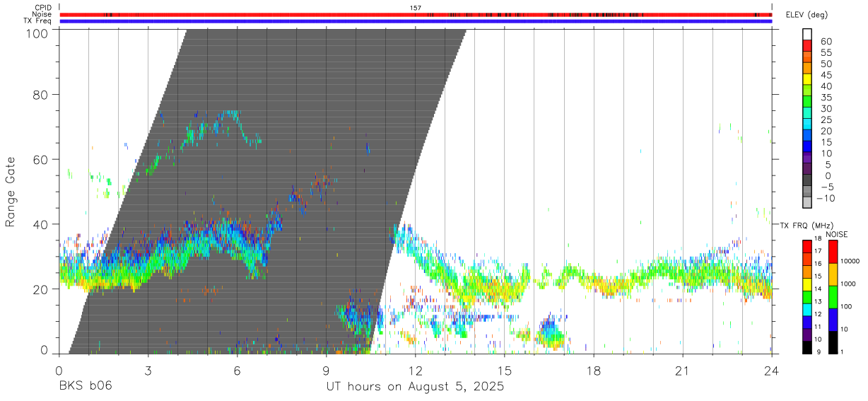Click the blue TX Freq indicator bar
Screen dimensions: 868x401
(x=416, y=21)
